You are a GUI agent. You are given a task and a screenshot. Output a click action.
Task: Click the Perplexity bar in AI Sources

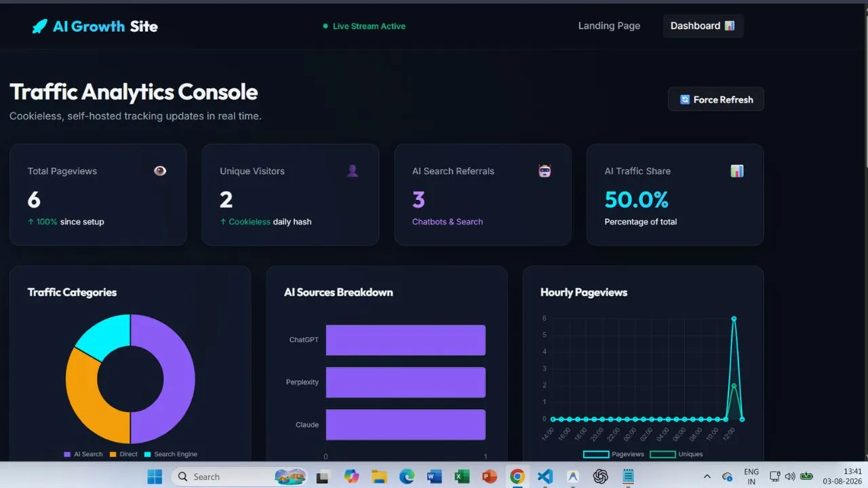[406, 382]
